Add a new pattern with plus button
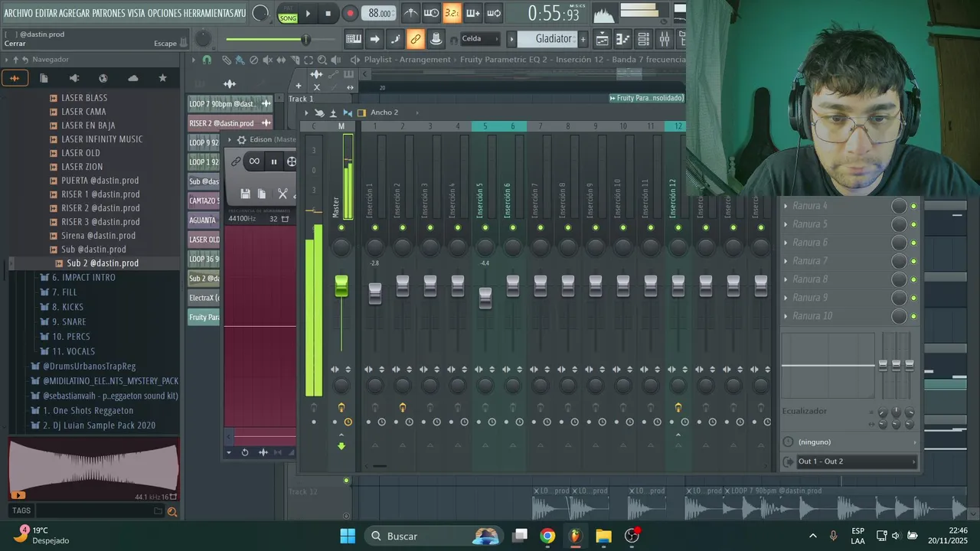Viewport: 980px width, 551px height. click(583, 39)
